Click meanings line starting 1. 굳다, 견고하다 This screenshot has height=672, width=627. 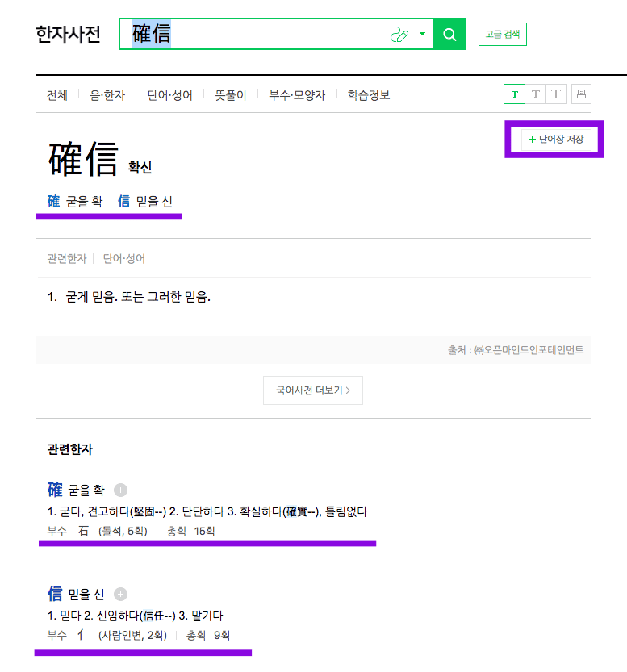tap(207, 511)
